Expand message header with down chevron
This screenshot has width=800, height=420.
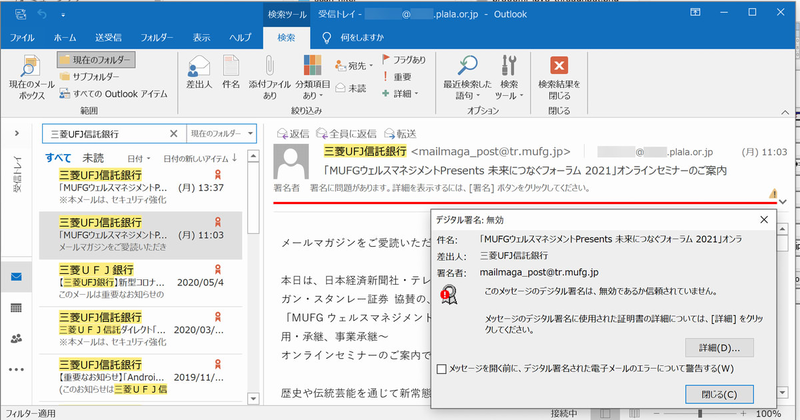coord(783,202)
